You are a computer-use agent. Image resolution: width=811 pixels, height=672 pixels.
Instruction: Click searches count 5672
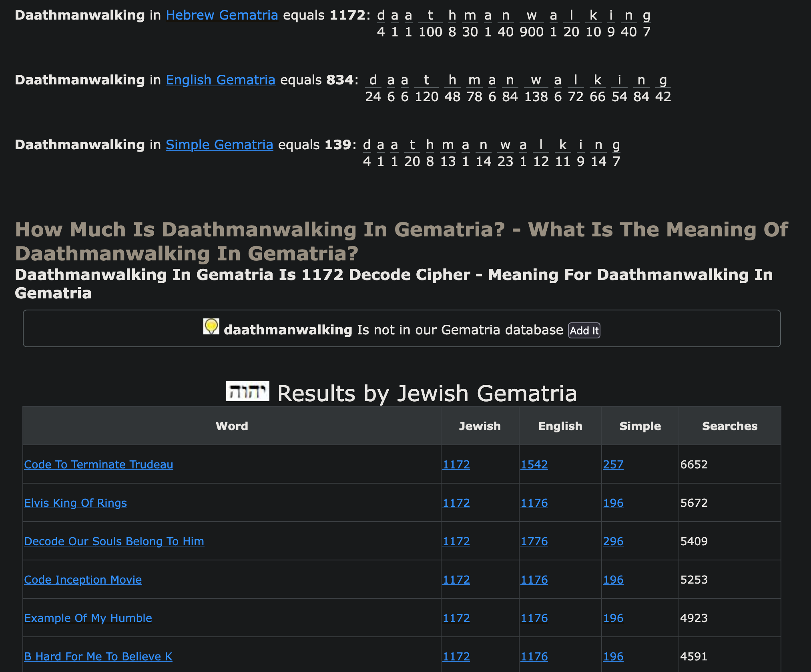(694, 503)
